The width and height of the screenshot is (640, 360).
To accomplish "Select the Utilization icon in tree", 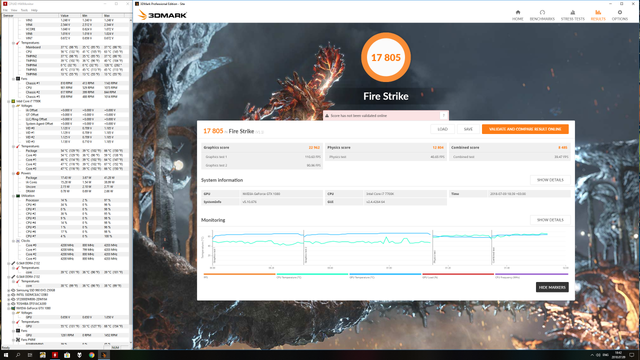I will pos(18,196).
